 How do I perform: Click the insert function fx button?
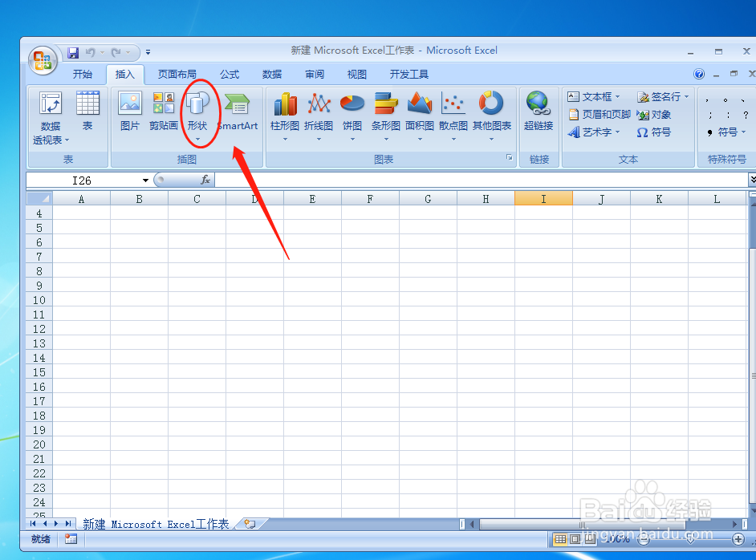[205, 180]
